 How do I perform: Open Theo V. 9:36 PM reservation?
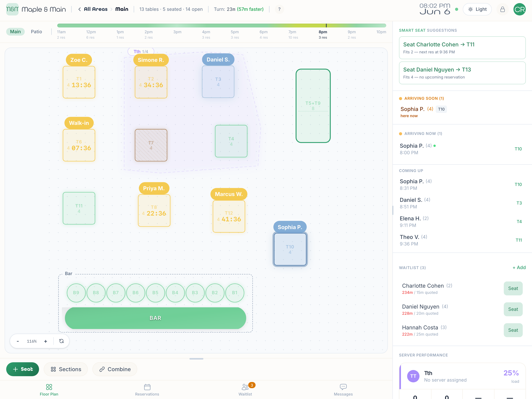click(462, 240)
